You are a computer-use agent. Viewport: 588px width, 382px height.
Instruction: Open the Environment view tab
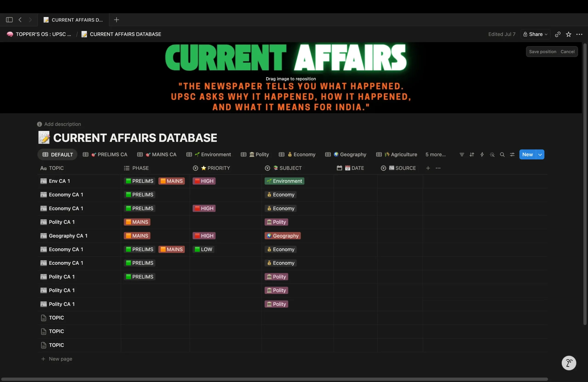pyautogui.click(x=209, y=154)
